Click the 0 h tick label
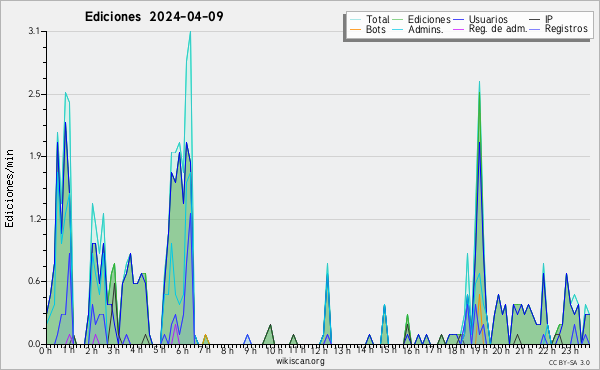The image size is (600, 370). pyautogui.click(x=46, y=350)
